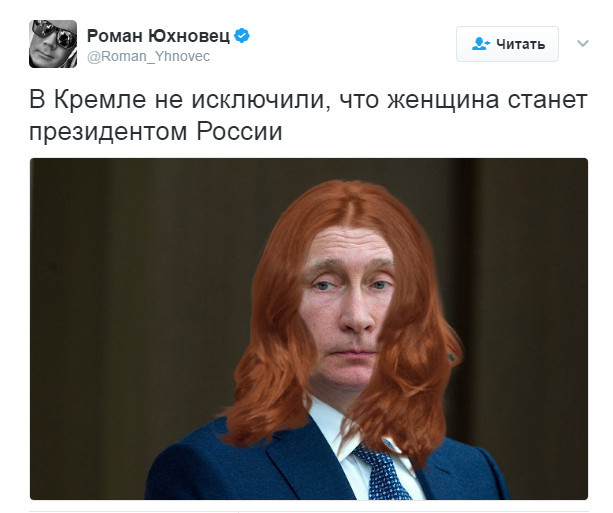Viewport: 613px width, 513px height.
Task: Click the tweet text about Кремле
Action: click(308, 116)
